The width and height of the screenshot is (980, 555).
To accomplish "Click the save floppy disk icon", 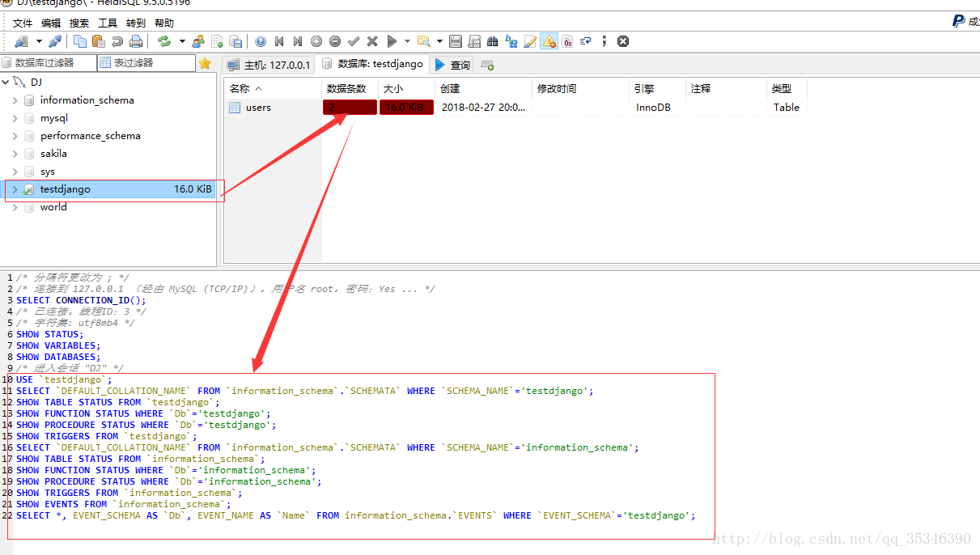I will click(456, 41).
